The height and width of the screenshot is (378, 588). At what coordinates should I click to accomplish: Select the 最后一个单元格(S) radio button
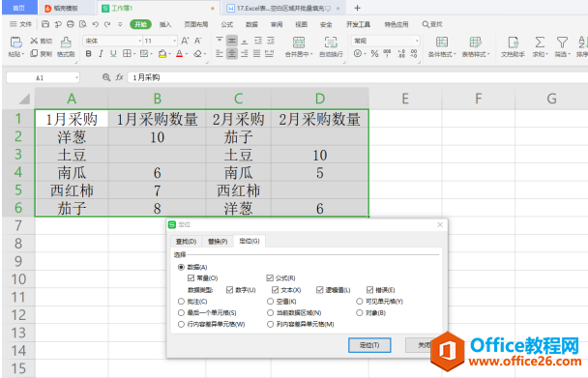181,313
